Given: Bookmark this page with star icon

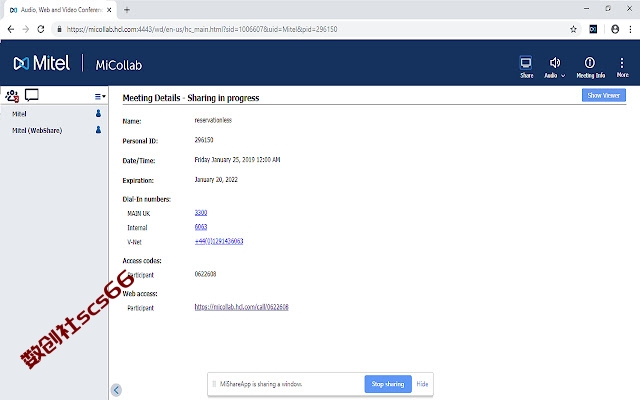Looking at the screenshot, I should 573,29.
